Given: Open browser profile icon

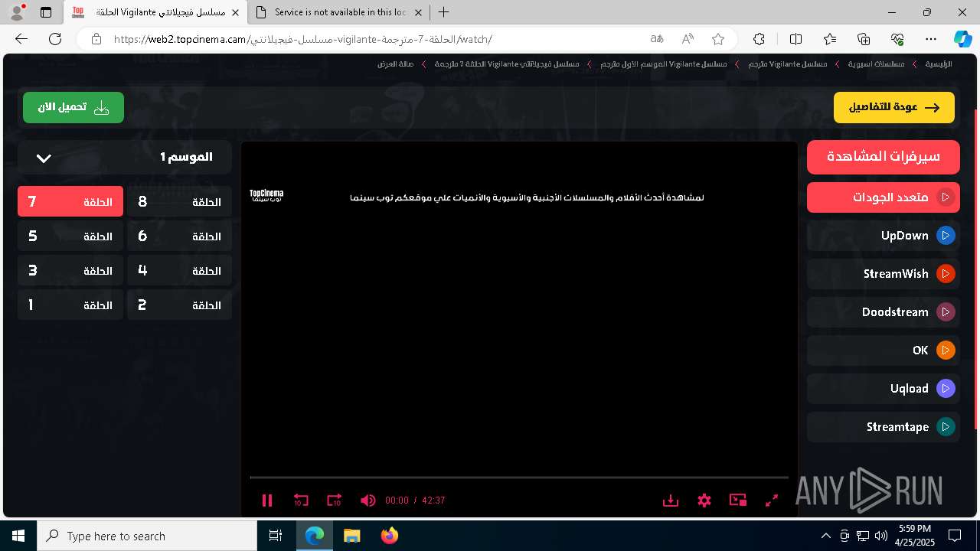Looking at the screenshot, I should pos(17,12).
